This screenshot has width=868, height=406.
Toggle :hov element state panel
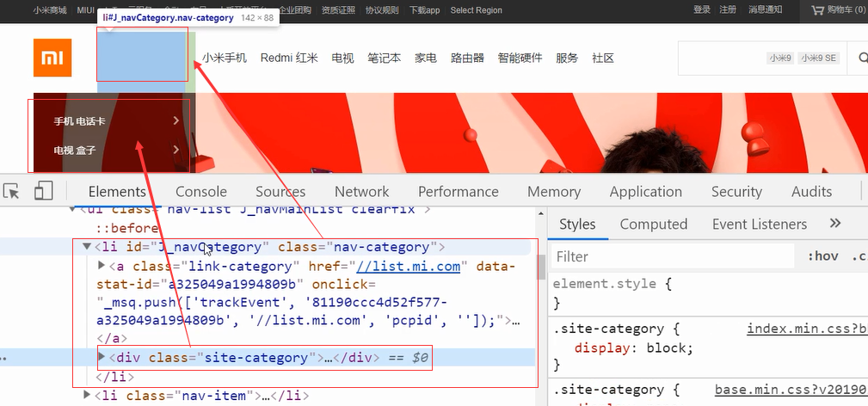coord(822,256)
